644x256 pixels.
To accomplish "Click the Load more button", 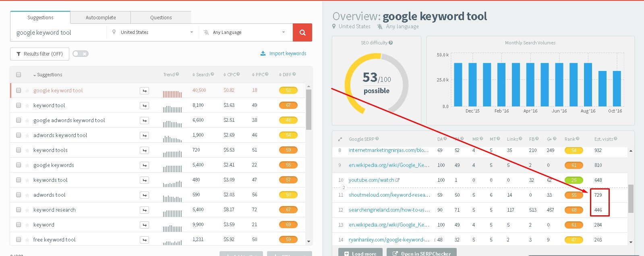I will click(x=360, y=252).
